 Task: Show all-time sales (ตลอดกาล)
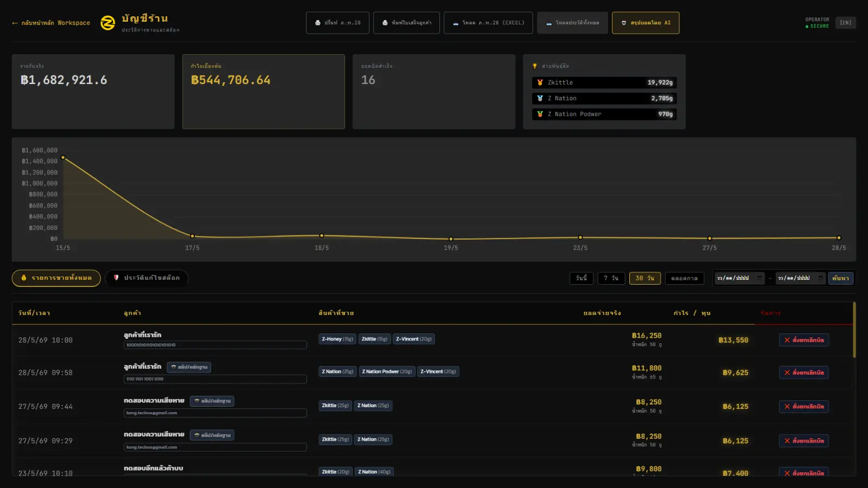tap(685, 278)
